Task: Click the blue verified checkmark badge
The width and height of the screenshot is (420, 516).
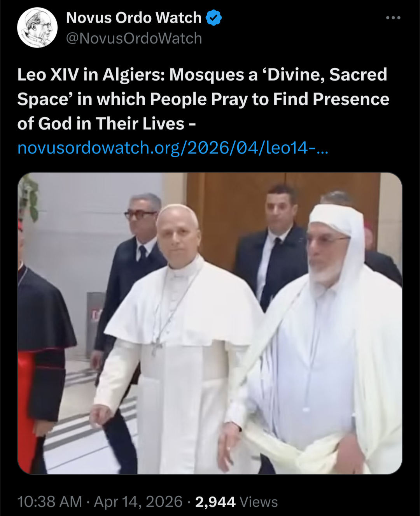Action: click(213, 18)
